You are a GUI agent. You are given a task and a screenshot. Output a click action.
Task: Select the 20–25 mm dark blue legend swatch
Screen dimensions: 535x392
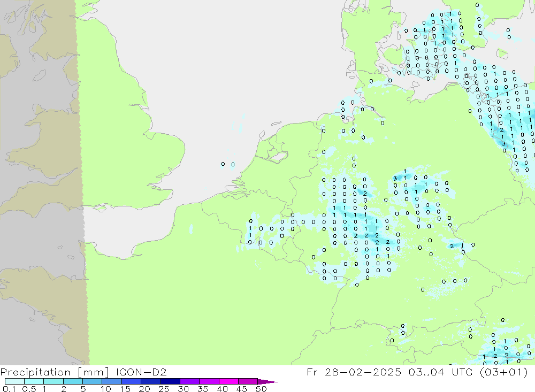pyautogui.click(x=150, y=381)
